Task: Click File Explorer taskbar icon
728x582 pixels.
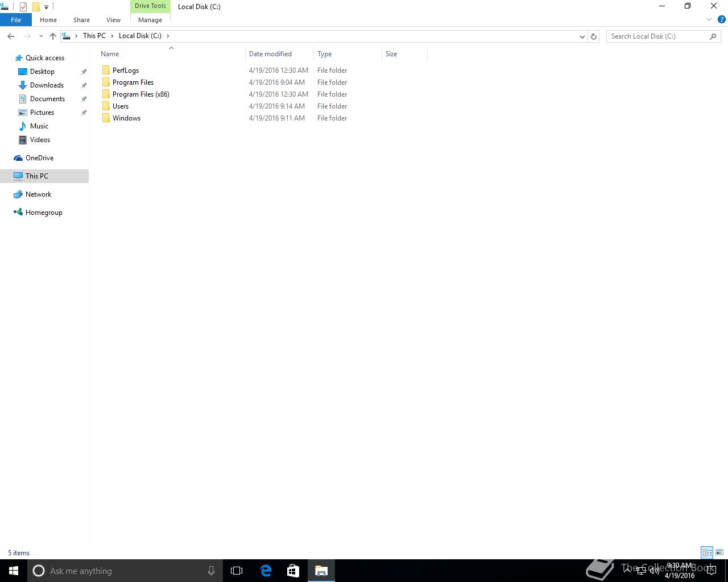Action: point(321,571)
